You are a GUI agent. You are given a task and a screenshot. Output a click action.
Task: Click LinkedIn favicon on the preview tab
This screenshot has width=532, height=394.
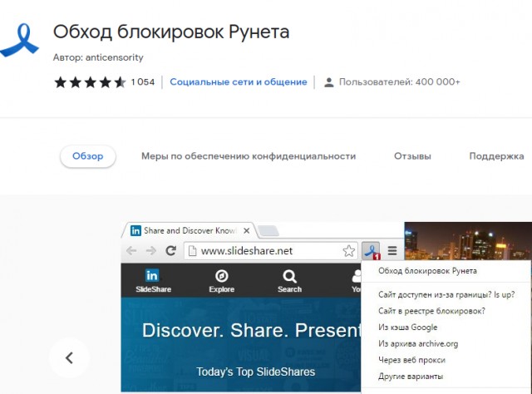(135, 231)
